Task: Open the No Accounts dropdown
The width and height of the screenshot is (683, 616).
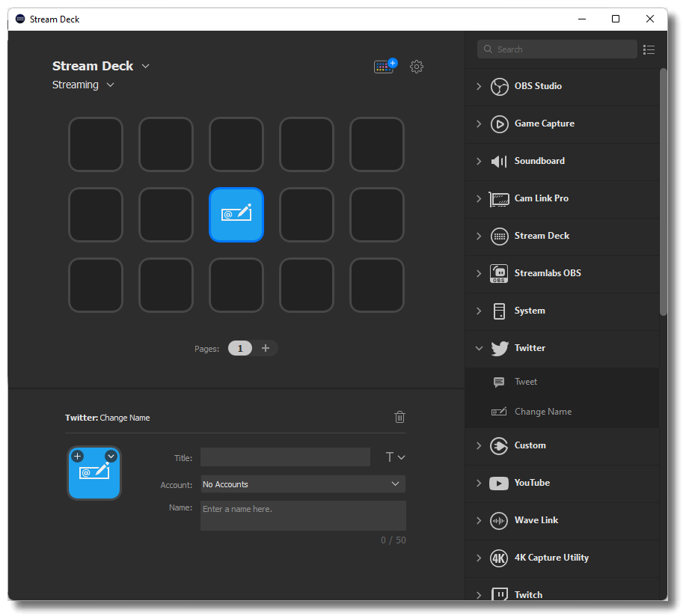Action: (303, 484)
